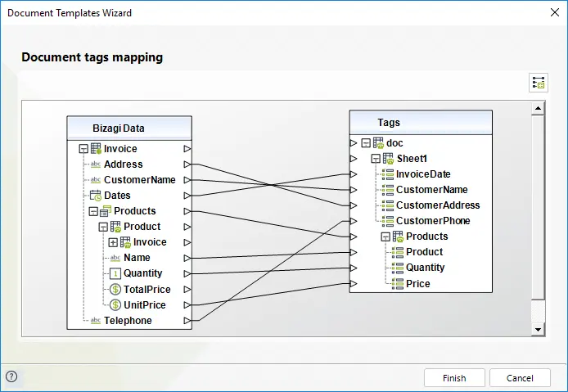Click the calendar icon beside Dates
Image resolution: width=568 pixels, height=392 pixels.
tap(96, 196)
